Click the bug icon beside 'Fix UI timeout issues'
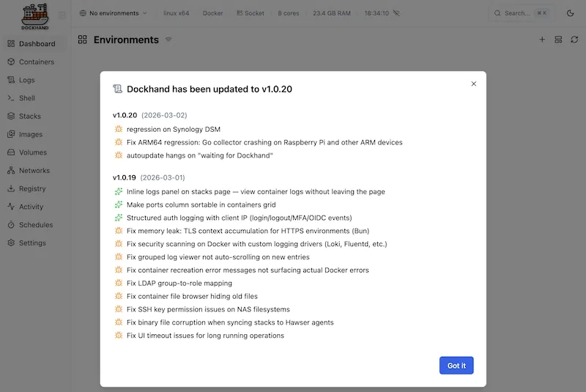This screenshot has height=392, width=586. point(119,335)
